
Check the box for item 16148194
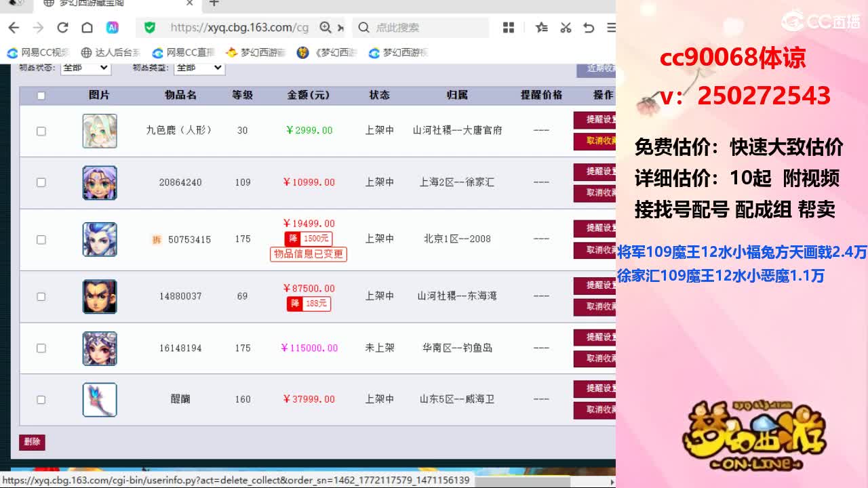(x=41, y=348)
